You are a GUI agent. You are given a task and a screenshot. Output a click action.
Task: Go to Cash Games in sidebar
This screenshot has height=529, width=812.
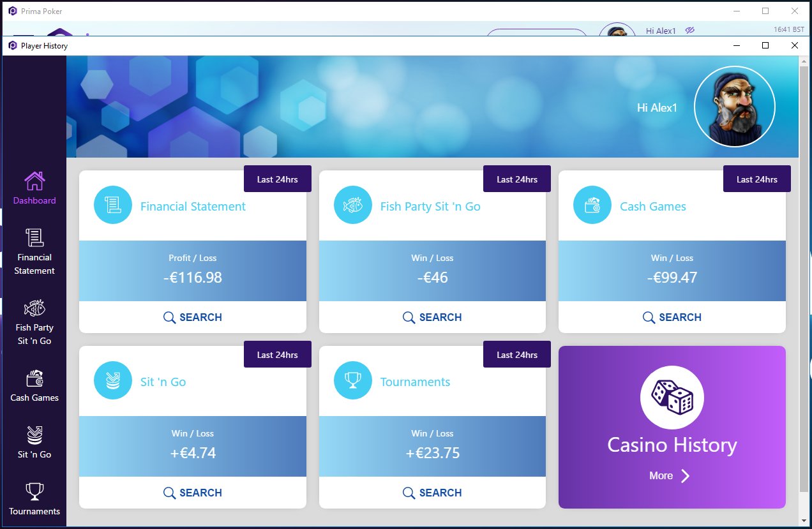tap(34, 378)
